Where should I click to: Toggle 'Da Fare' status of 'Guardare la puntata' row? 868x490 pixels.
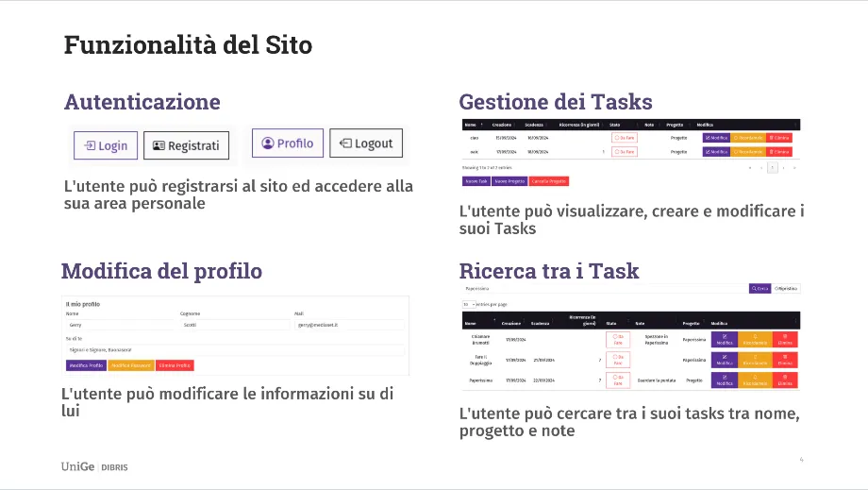[x=618, y=380]
